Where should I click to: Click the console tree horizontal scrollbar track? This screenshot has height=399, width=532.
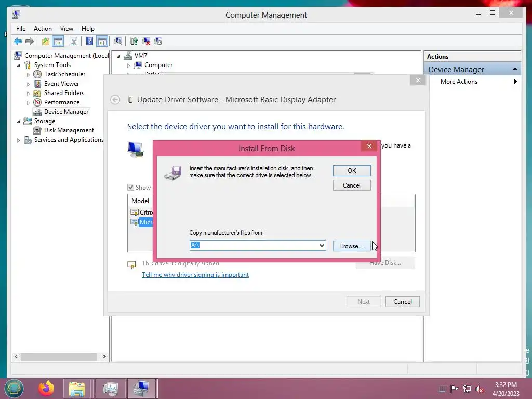click(x=58, y=356)
